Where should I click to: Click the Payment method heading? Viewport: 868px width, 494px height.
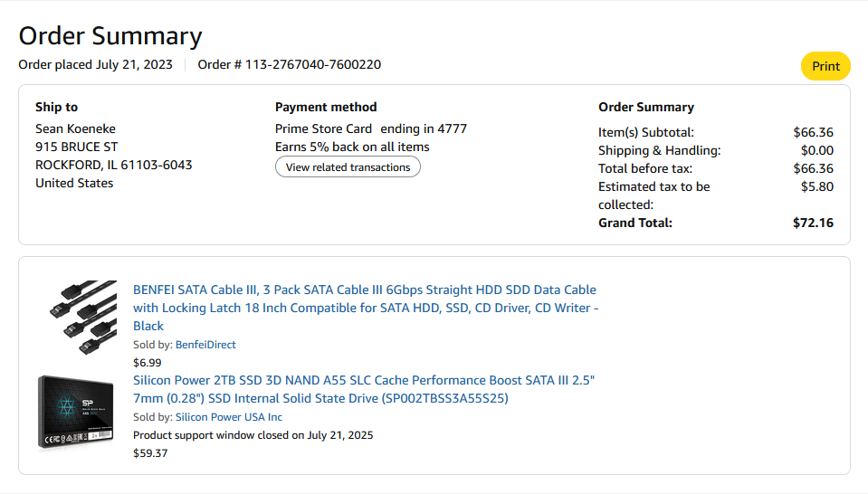326,107
